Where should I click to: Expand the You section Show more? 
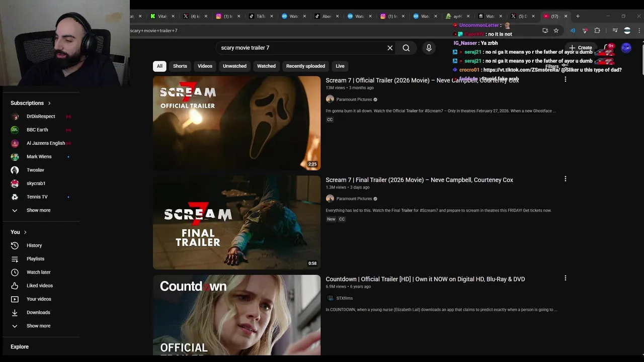coord(38,326)
